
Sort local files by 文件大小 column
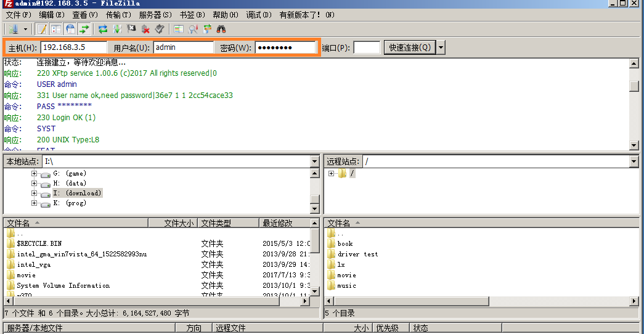pyautogui.click(x=173, y=223)
